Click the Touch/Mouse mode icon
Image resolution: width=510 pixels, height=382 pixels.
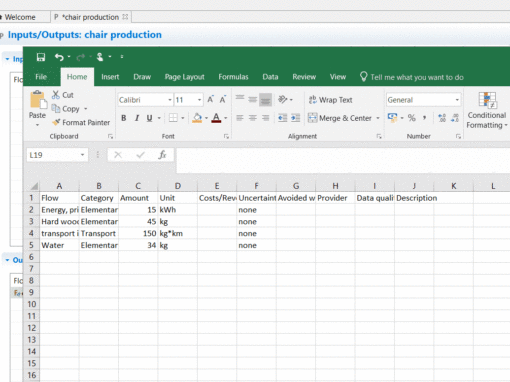(x=100, y=57)
